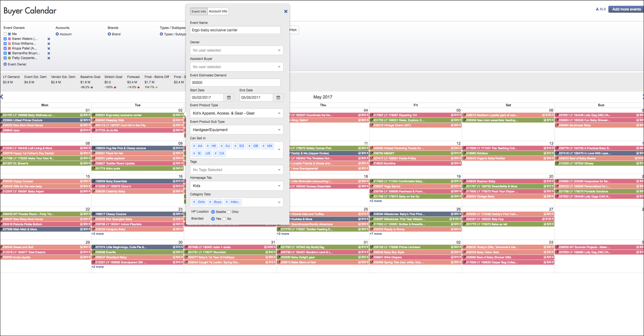Viewport: 644px width, 336px height.
Task: Uncheck the Karen Waters owner checkbox
Action: click(5, 39)
